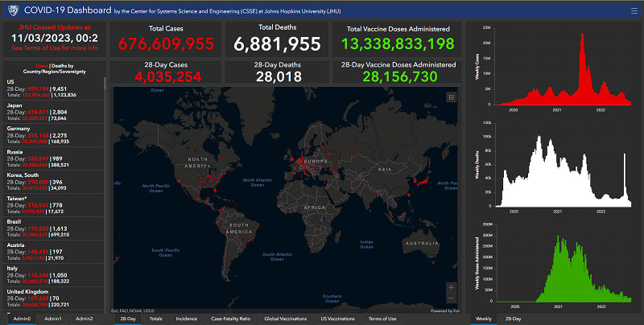Viewport: 644px width, 325px height.
Task: Switch to the Admin2 tab
Action: (85, 319)
